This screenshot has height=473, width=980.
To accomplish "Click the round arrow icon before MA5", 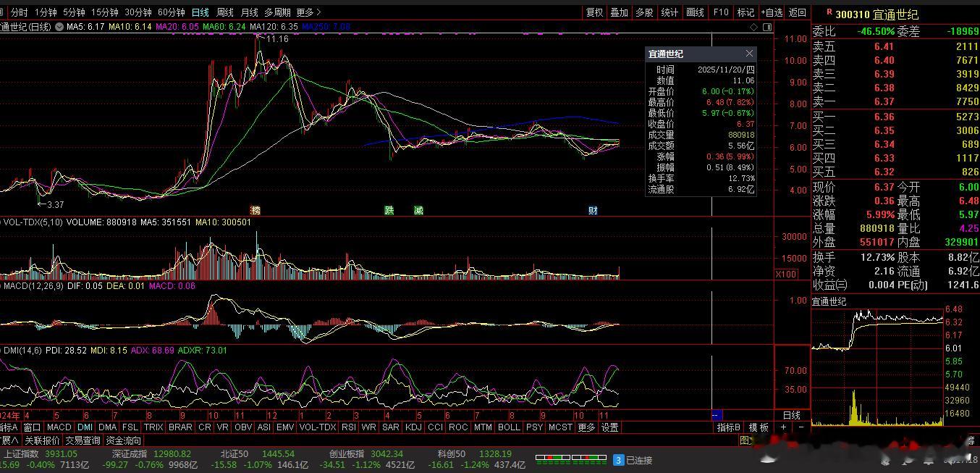I will [x=59, y=27].
